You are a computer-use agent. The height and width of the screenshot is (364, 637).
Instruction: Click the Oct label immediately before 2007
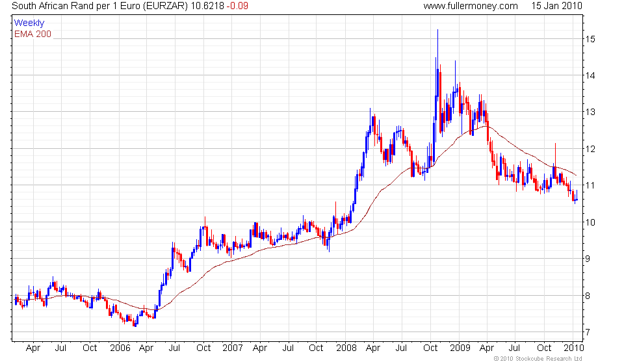[203, 348]
